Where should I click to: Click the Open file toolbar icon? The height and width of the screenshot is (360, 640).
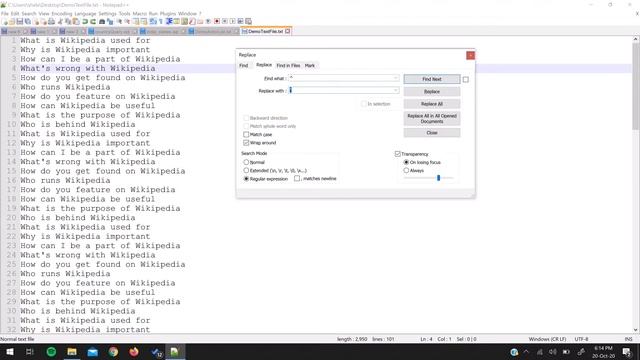(12, 21)
